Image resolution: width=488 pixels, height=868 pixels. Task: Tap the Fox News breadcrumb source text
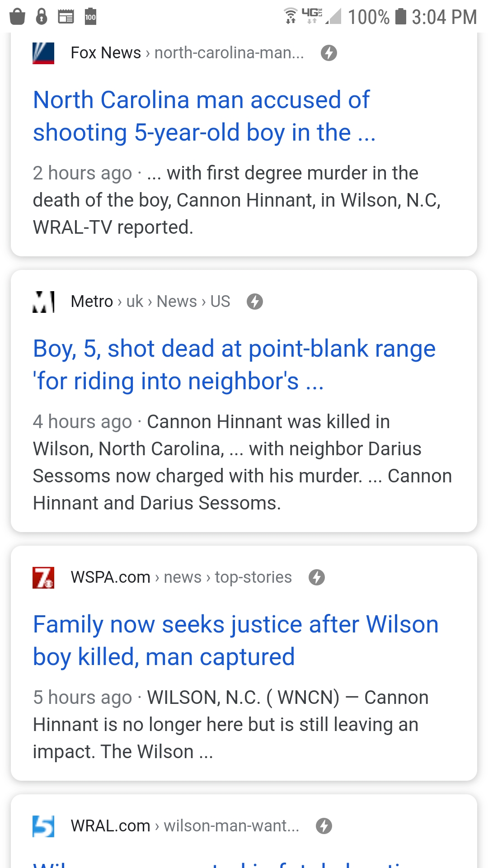coord(187,53)
